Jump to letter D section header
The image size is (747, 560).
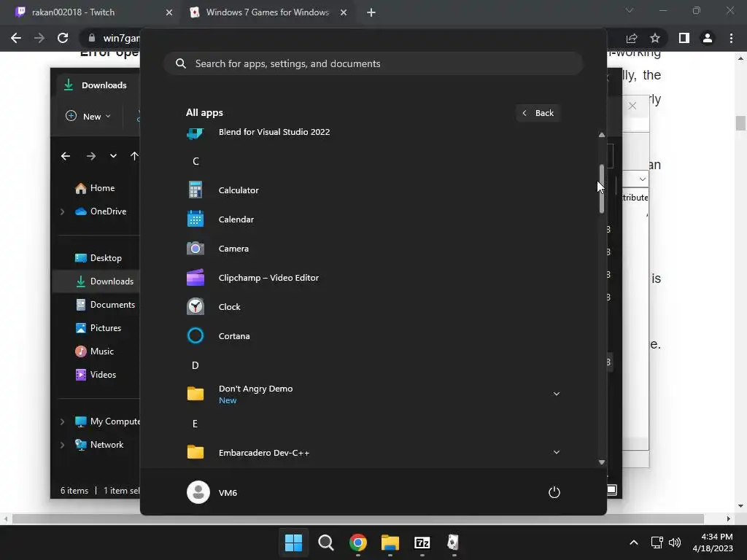tap(196, 365)
